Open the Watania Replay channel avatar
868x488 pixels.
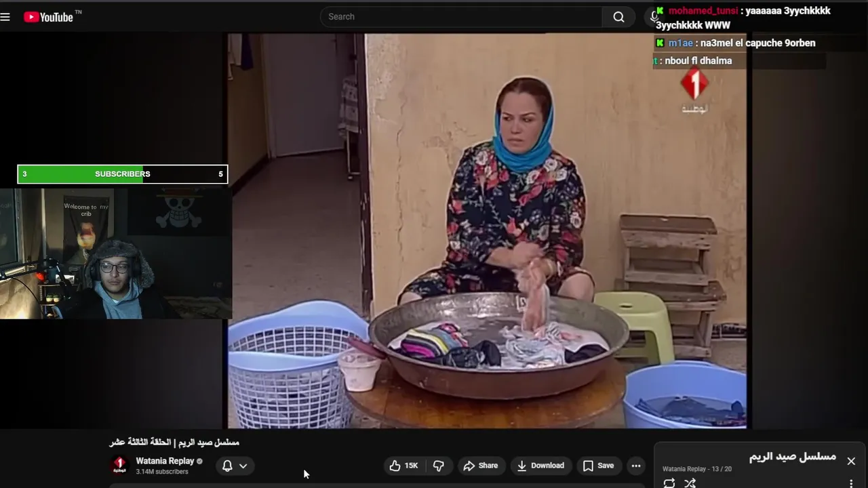tap(120, 466)
